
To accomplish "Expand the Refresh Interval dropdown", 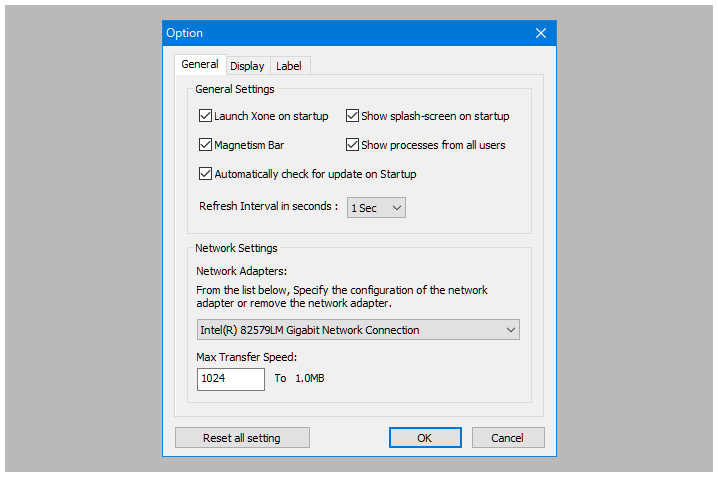I will (x=376, y=208).
